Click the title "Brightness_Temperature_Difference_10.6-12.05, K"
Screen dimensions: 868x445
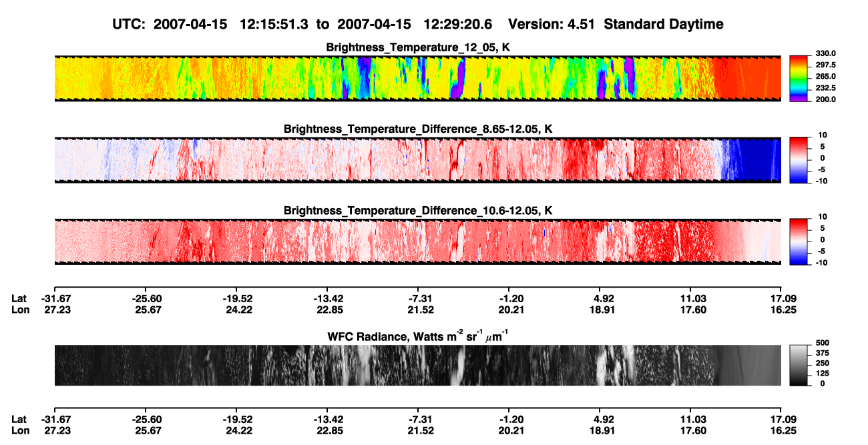click(418, 210)
